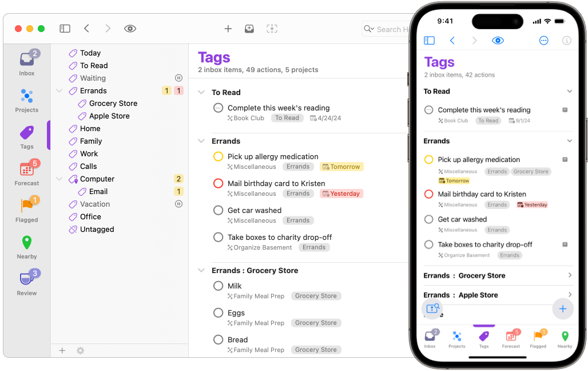
Task: Complete 'Get car washed' on iPhone
Action: coord(428,219)
